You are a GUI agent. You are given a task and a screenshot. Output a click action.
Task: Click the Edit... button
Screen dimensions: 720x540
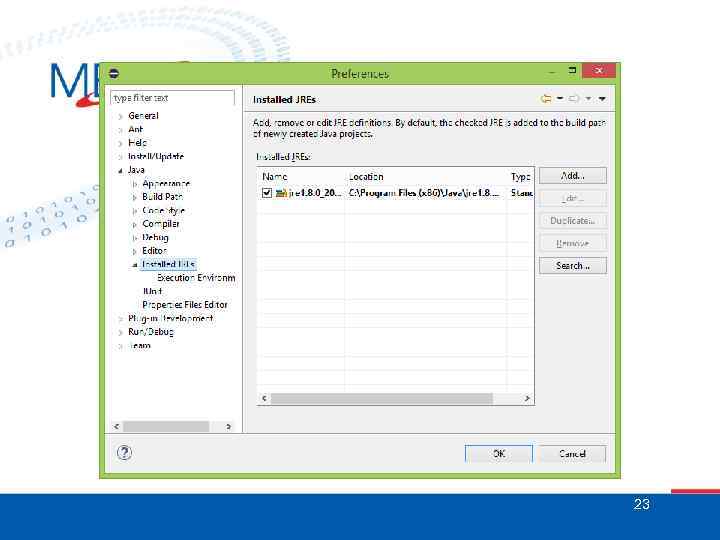[x=573, y=198]
